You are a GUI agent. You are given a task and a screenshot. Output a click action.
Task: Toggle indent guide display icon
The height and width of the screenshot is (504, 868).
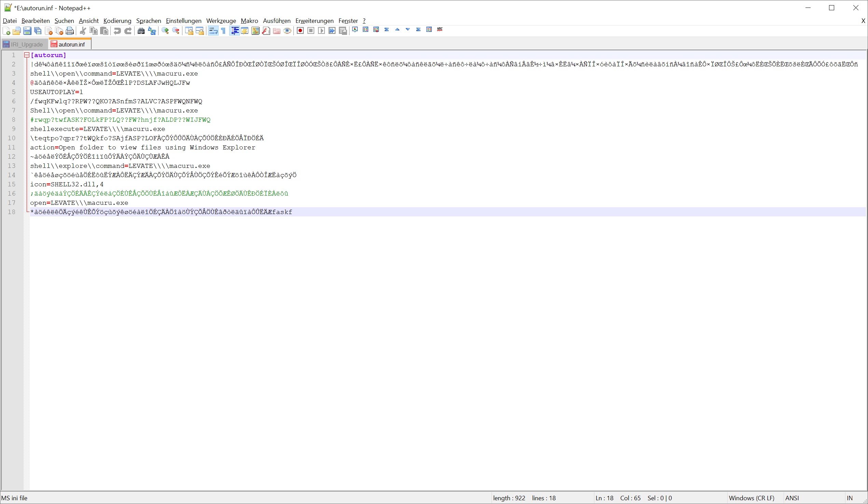[x=235, y=31]
